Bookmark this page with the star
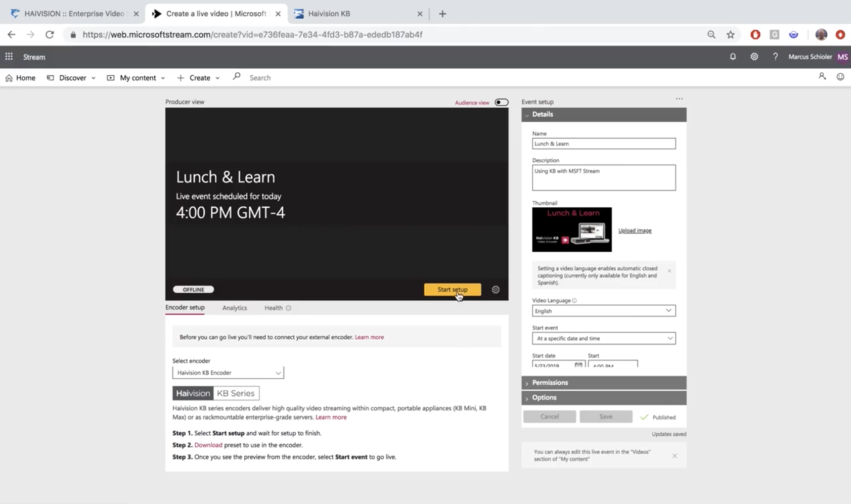Image resolution: width=851 pixels, height=504 pixels. click(730, 34)
